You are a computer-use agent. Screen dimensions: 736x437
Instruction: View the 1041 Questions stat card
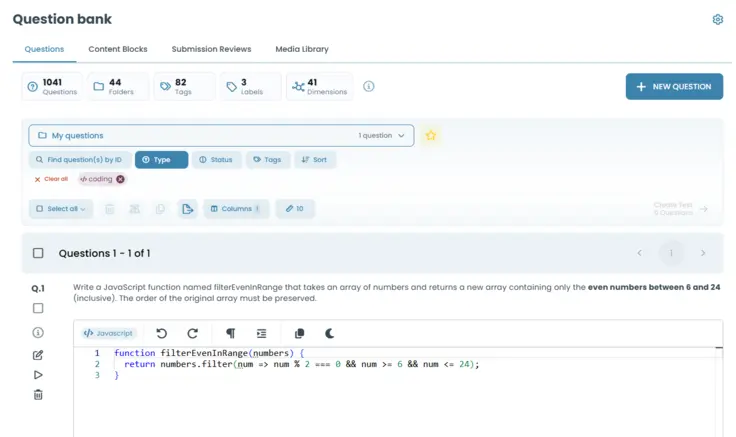coord(52,86)
